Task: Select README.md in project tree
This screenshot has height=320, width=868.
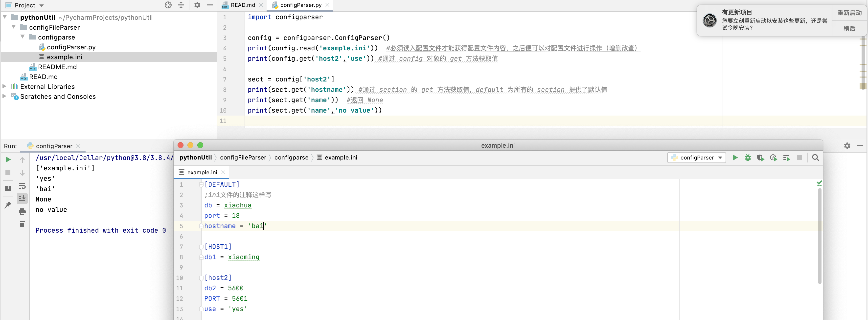Action: tap(57, 67)
